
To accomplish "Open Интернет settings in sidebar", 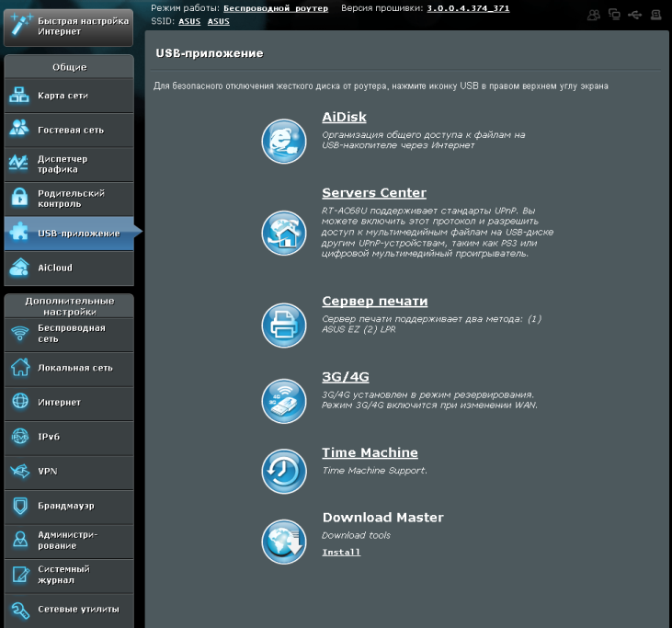I will click(69, 403).
